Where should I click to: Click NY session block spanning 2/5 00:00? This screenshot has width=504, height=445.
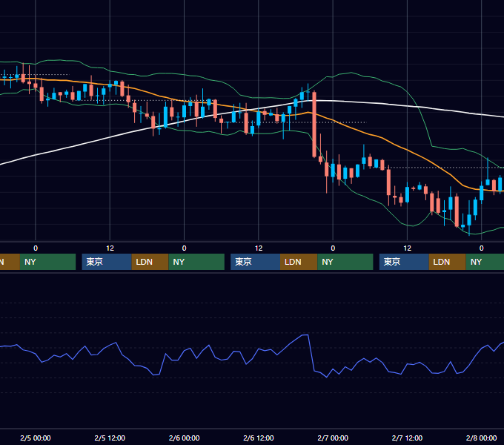point(47,262)
